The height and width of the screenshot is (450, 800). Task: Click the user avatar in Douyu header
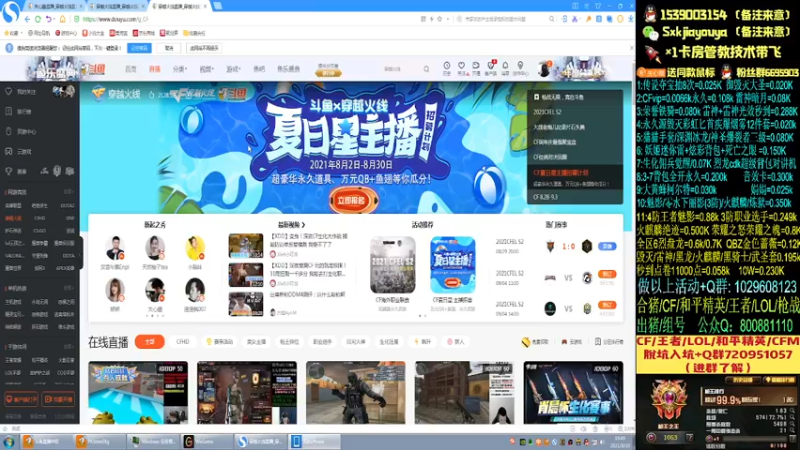[x=544, y=69]
